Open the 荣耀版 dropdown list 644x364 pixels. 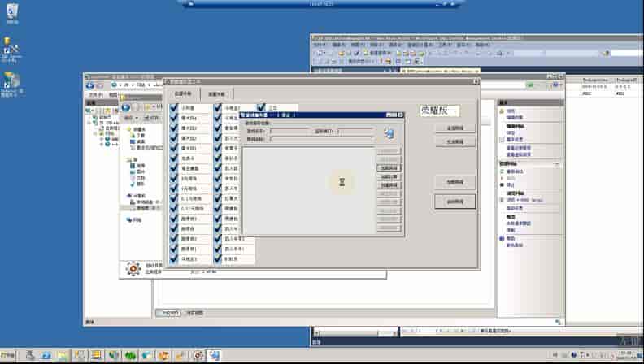click(455, 110)
